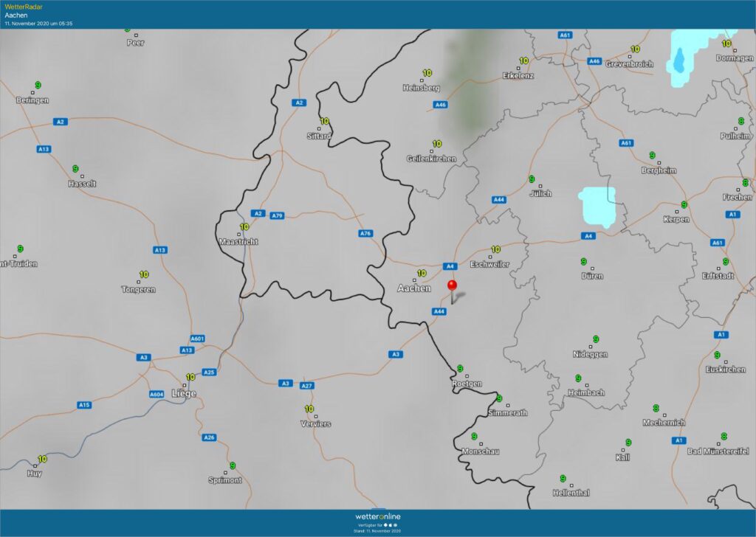
Task: Select the Jülich city label
Action: pyautogui.click(x=540, y=193)
